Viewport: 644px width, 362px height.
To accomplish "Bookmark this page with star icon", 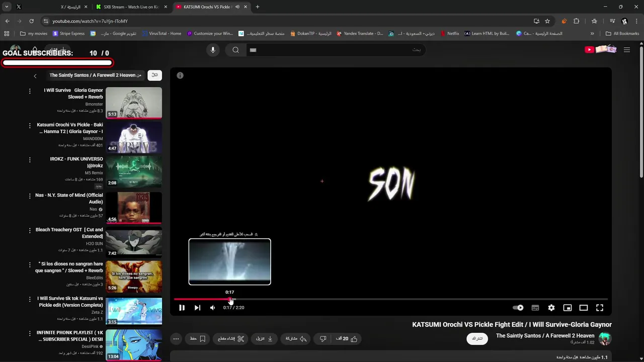I will [x=547, y=21].
